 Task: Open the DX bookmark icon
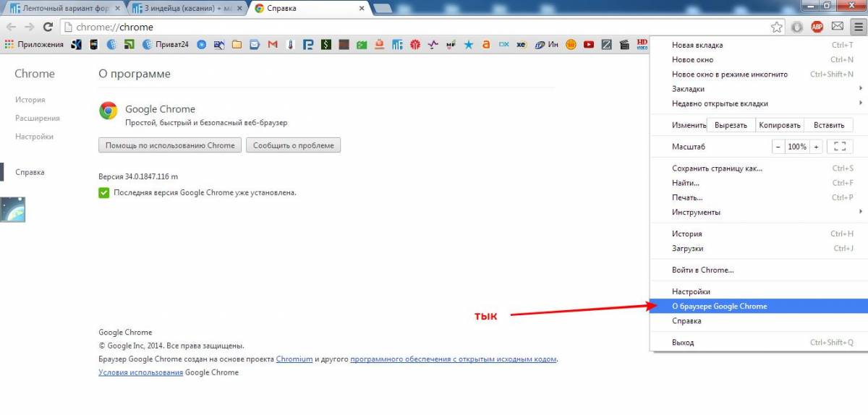pyautogui.click(x=503, y=44)
